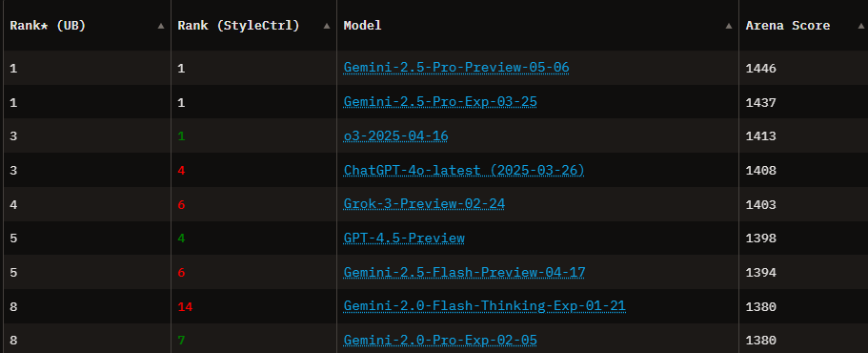Viewport: 868px width, 353px height.
Task: Open Grok-3-Preview-02-24 link
Action: click(x=424, y=204)
